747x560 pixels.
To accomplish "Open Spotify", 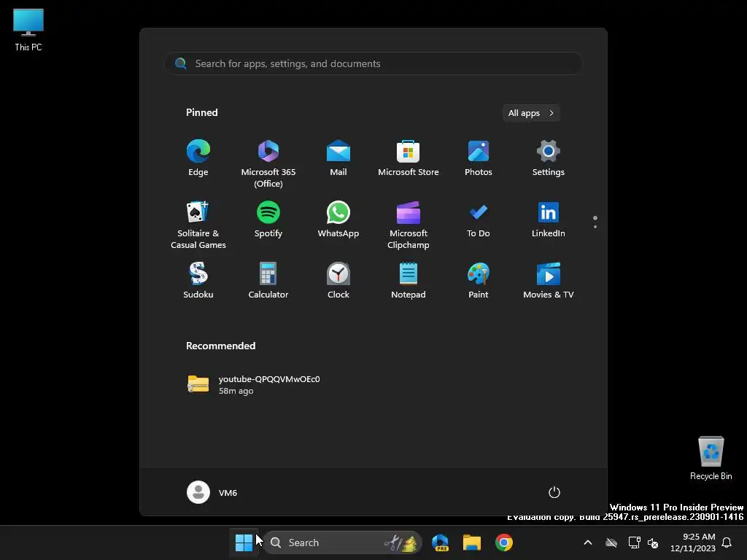I will point(268,219).
